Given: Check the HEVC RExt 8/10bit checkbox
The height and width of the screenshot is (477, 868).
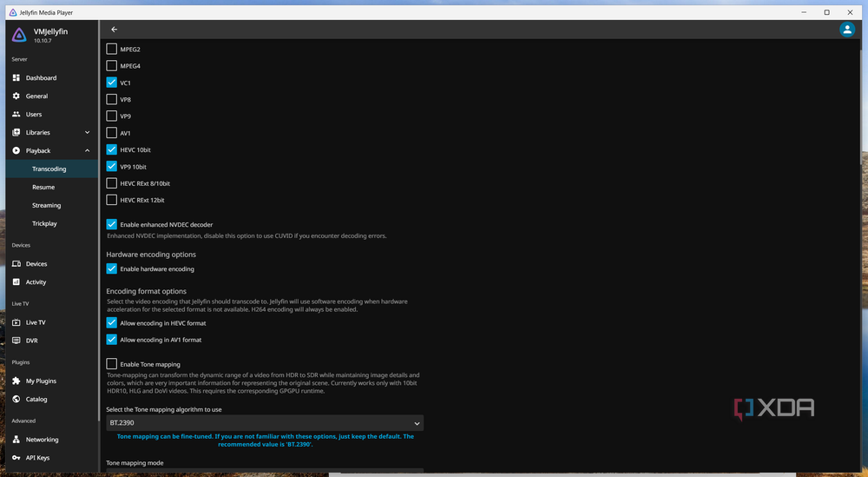Looking at the screenshot, I should (111, 183).
